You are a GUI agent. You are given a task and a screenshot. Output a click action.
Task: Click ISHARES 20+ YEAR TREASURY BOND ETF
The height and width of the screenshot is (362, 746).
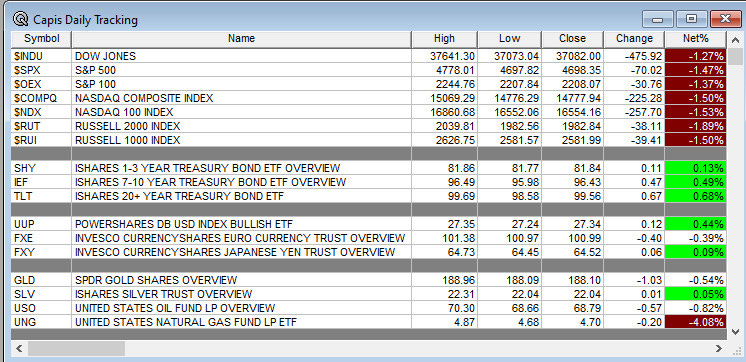click(241, 196)
